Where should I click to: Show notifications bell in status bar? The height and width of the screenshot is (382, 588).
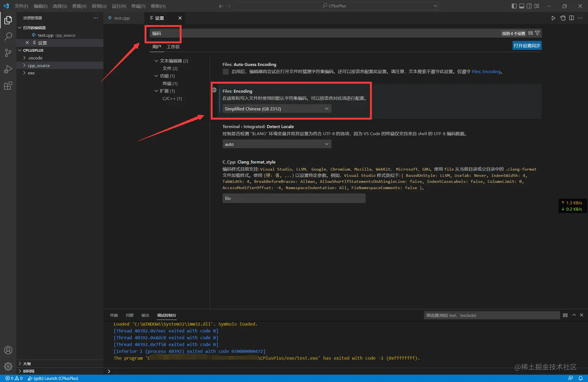tap(581, 378)
